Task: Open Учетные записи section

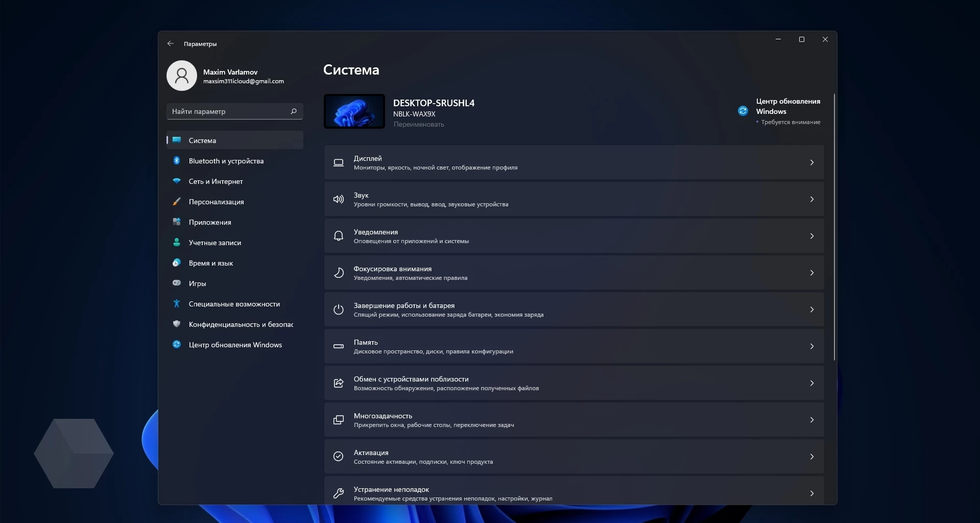Action: [235, 242]
